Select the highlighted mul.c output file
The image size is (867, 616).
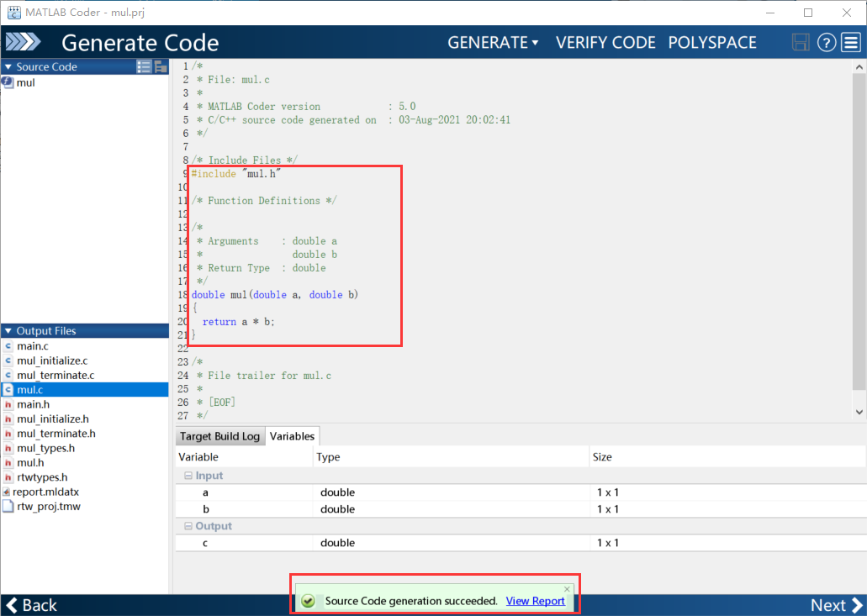(85, 389)
